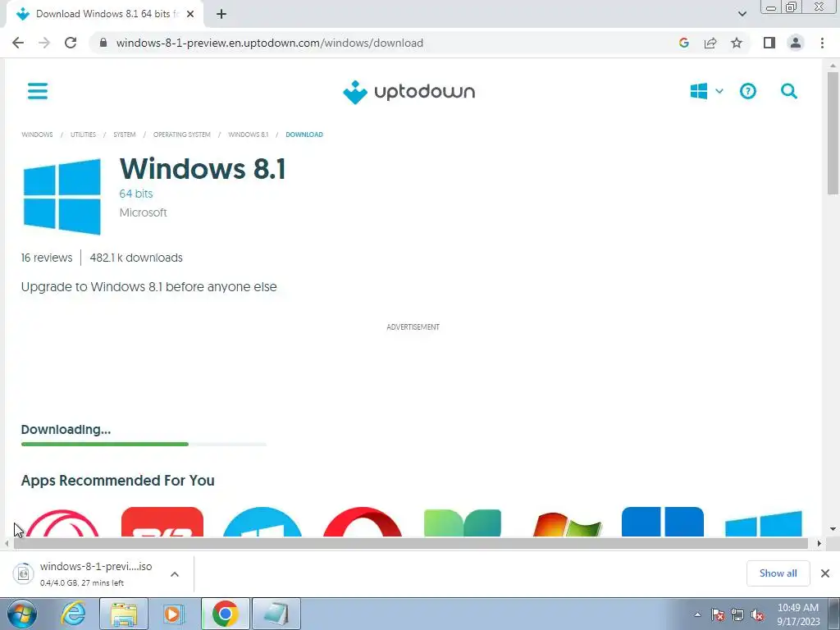Viewport: 840px width, 630px height.
Task: Click the muted volume tray icon
Action: tap(757, 615)
